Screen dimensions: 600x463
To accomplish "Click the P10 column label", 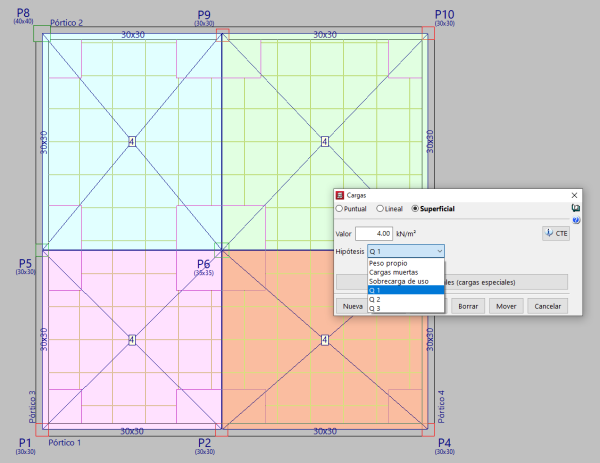I will tap(444, 15).
